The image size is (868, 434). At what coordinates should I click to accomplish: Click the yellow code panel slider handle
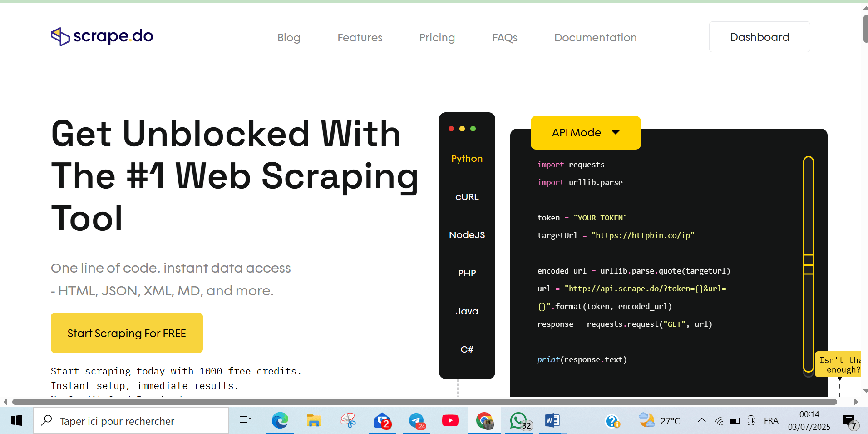[808, 264]
